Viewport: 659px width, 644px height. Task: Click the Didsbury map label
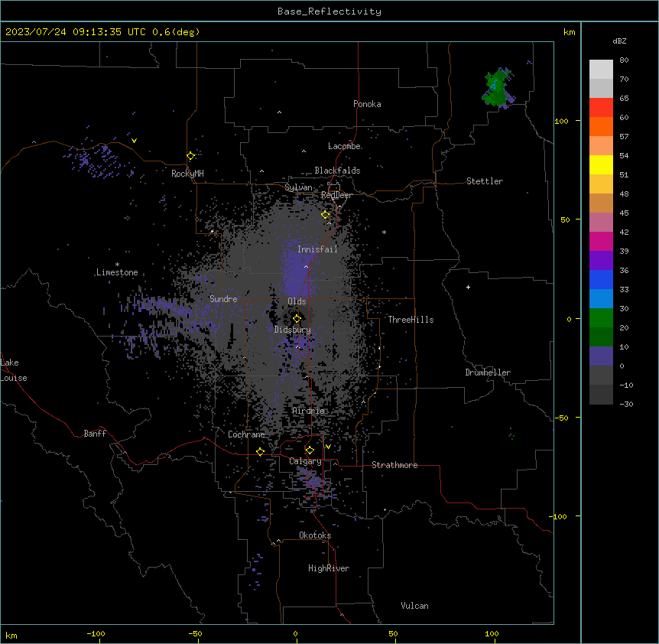pyautogui.click(x=293, y=330)
